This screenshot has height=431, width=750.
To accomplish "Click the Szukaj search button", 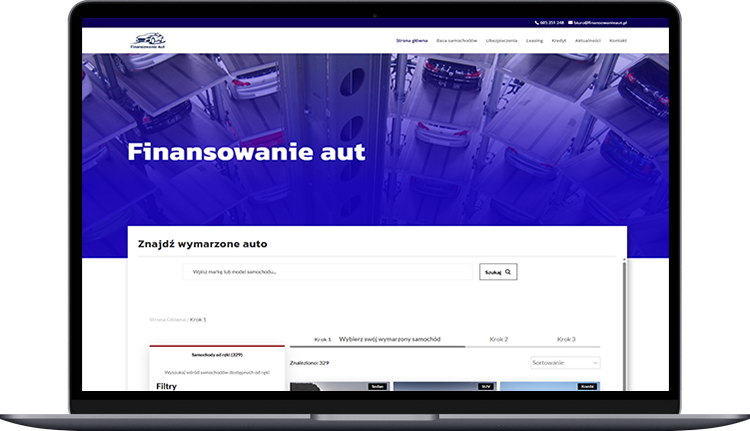I will tap(498, 272).
